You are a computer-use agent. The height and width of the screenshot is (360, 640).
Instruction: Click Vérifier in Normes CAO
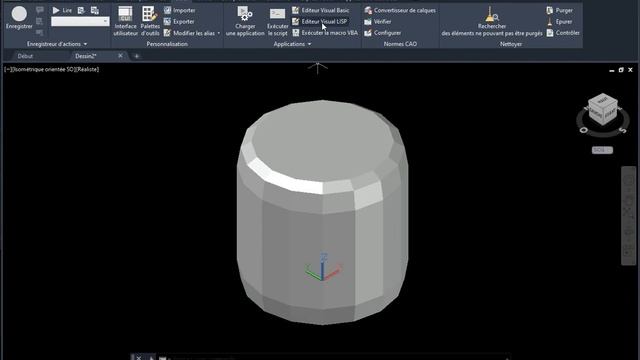(378, 22)
